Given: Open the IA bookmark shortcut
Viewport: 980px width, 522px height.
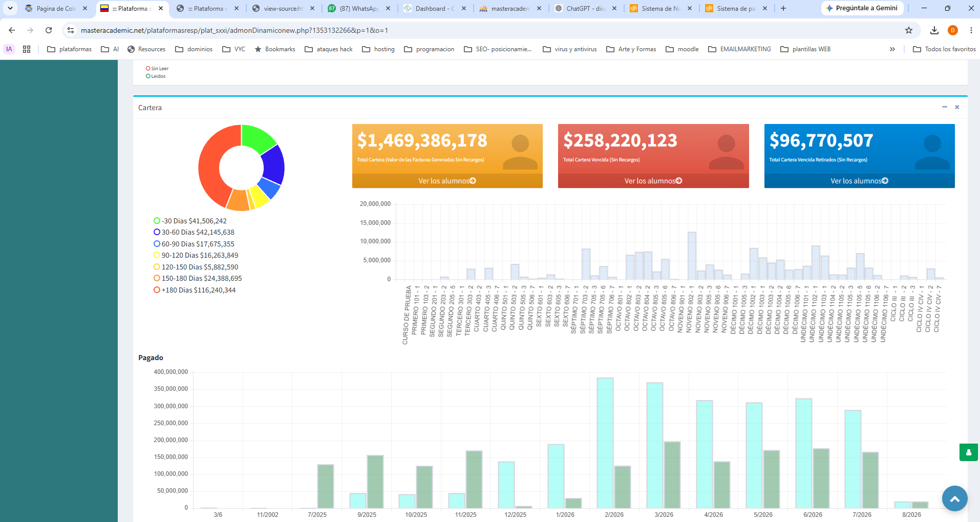Looking at the screenshot, I should click(9, 49).
